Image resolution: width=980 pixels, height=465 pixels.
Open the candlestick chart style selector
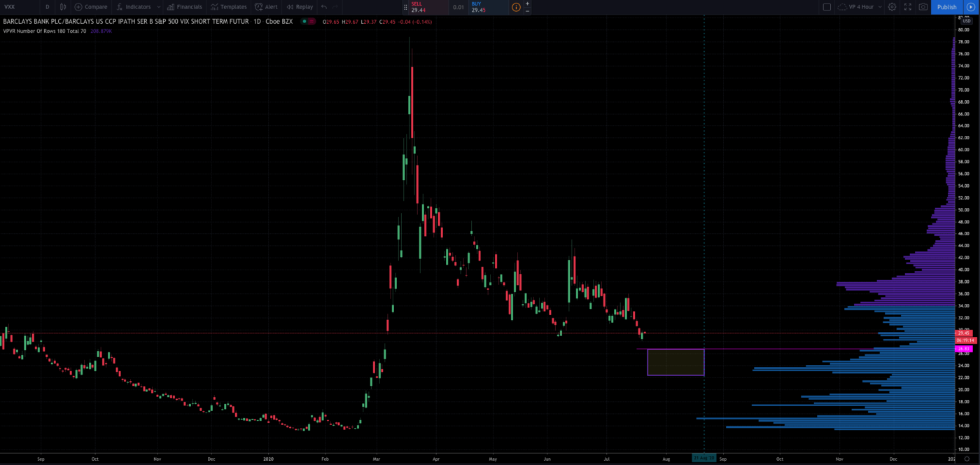(x=63, y=7)
